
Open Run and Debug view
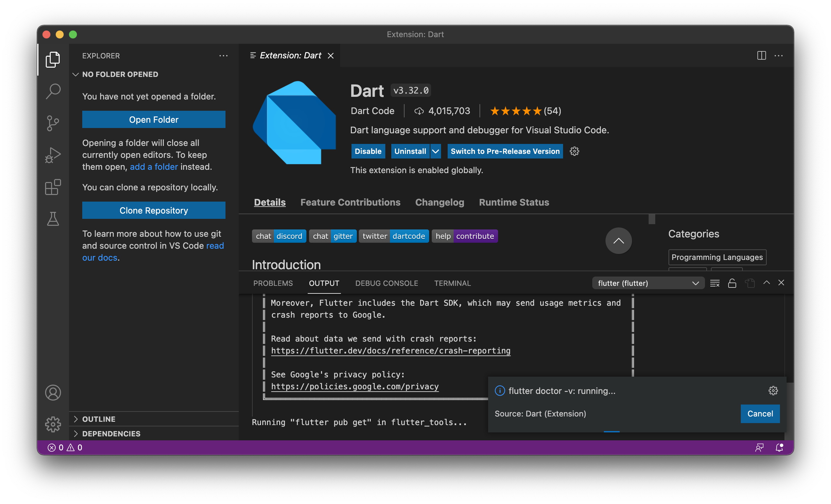point(53,155)
